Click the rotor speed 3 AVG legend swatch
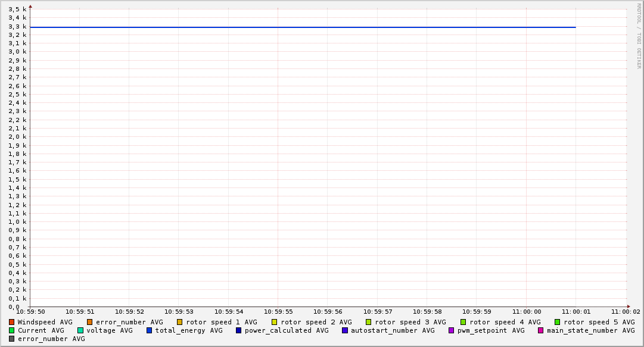The image size is (644, 347). [369, 322]
